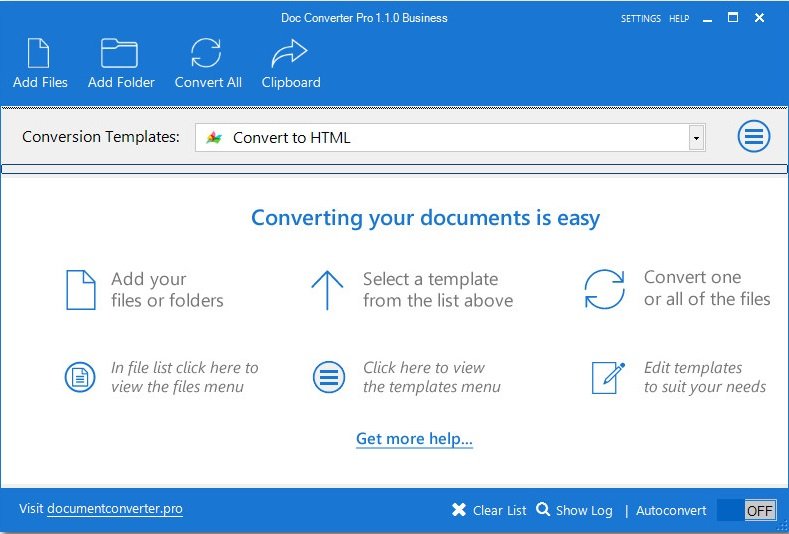The width and height of the screenshot is (789, 534).
Task: Click the Add Files icon
Action: 40,53
